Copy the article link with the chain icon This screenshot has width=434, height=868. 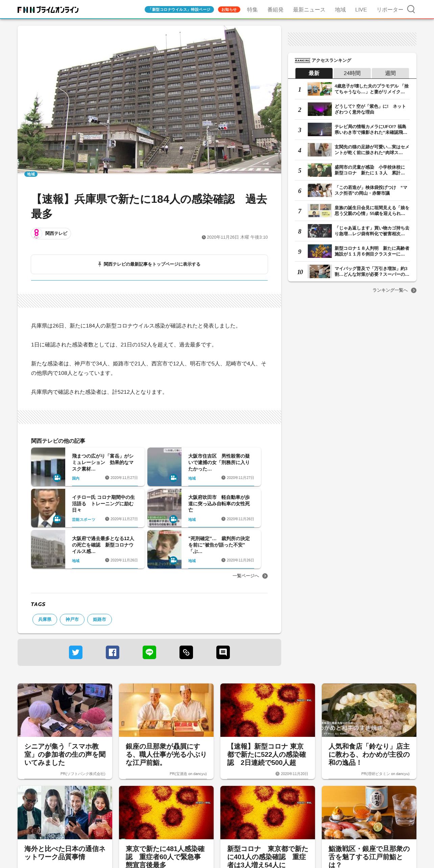pos(186,652)
